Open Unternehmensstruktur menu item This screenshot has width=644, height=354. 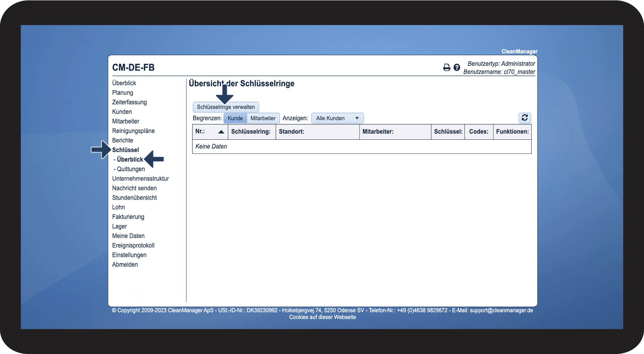point(141,179)
